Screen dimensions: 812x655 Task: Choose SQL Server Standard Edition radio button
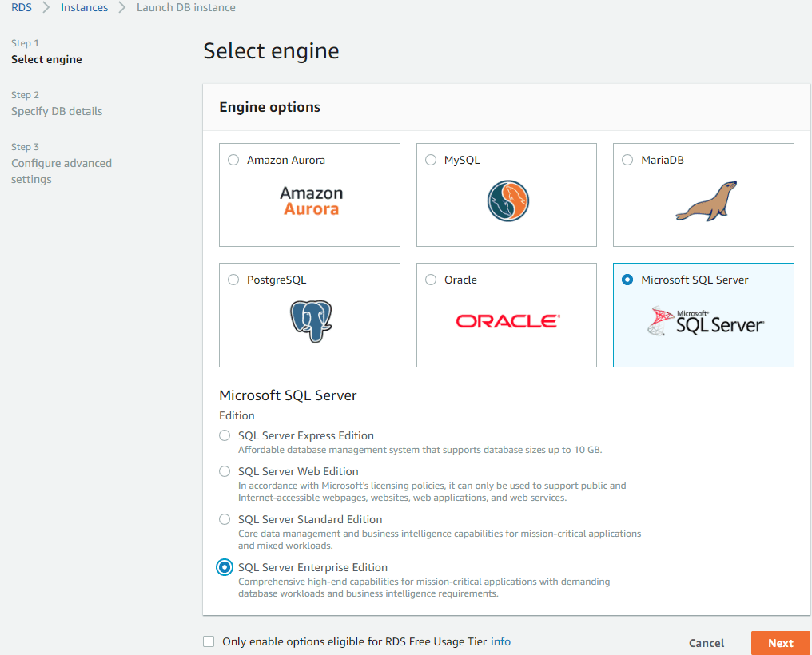[x=225, y=519]
